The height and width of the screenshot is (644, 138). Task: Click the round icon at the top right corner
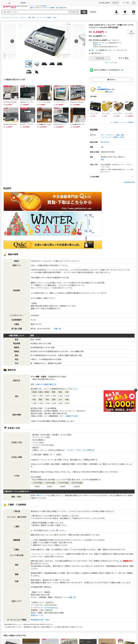pos(134,3)
